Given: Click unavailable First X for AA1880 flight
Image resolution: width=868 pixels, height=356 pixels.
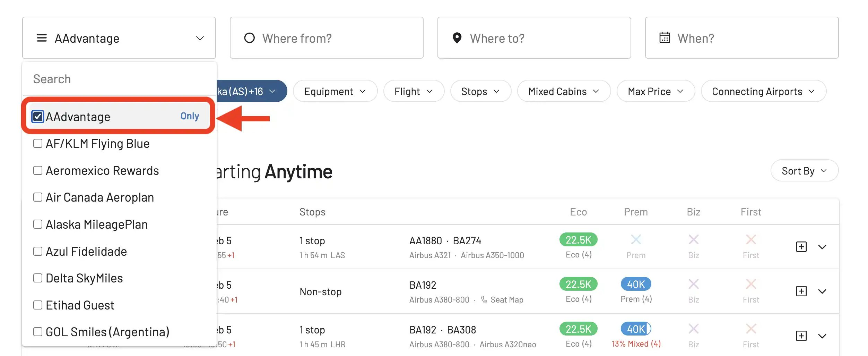Looking at the screenshot, I should click(751, 239).
